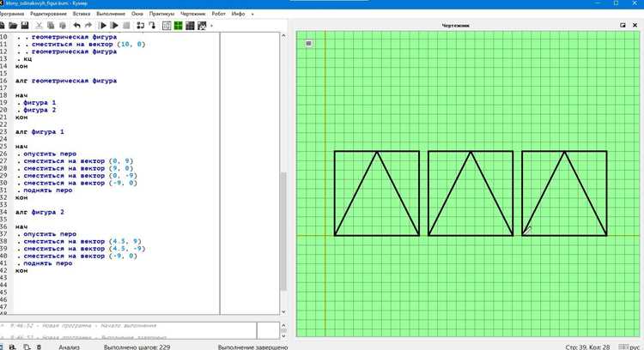Open the Редактирование menu

tap(48, 14)
